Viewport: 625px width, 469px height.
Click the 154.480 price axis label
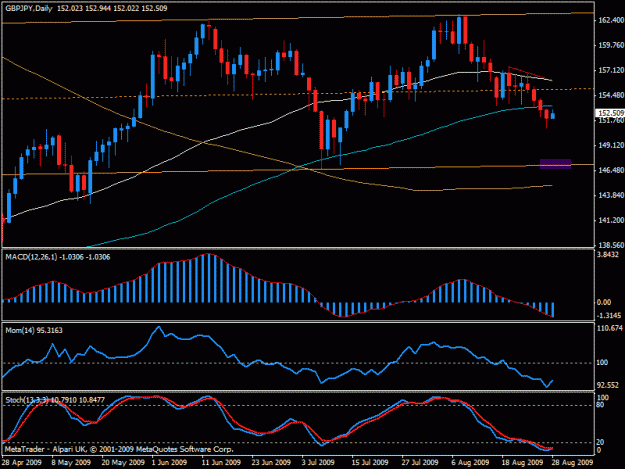tap(611, 95)
